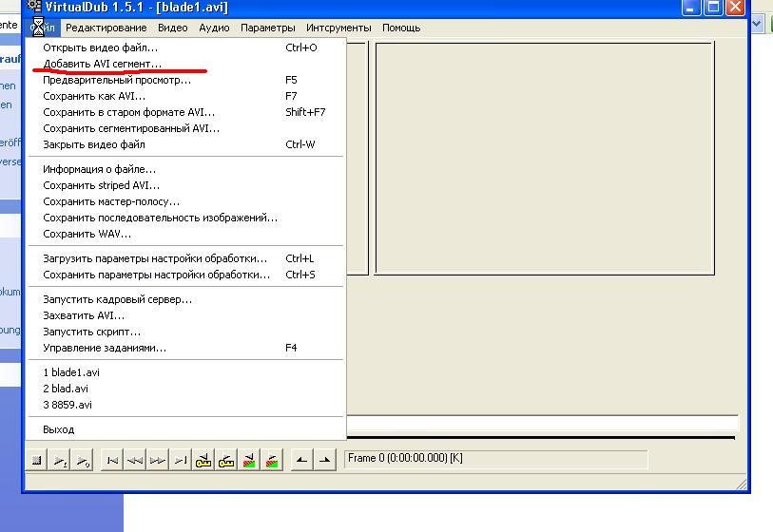Click the scene reverse scan icon
773x532 pixels.
click(249, 461)
